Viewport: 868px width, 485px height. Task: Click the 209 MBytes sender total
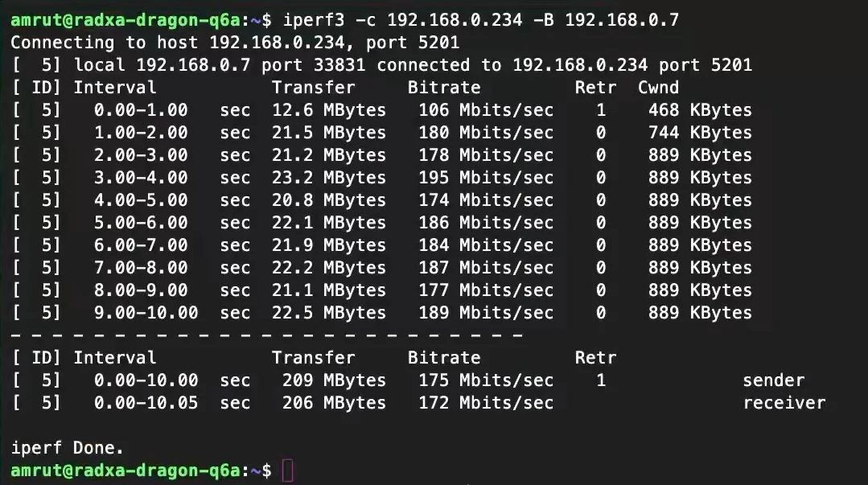(334, 380)
